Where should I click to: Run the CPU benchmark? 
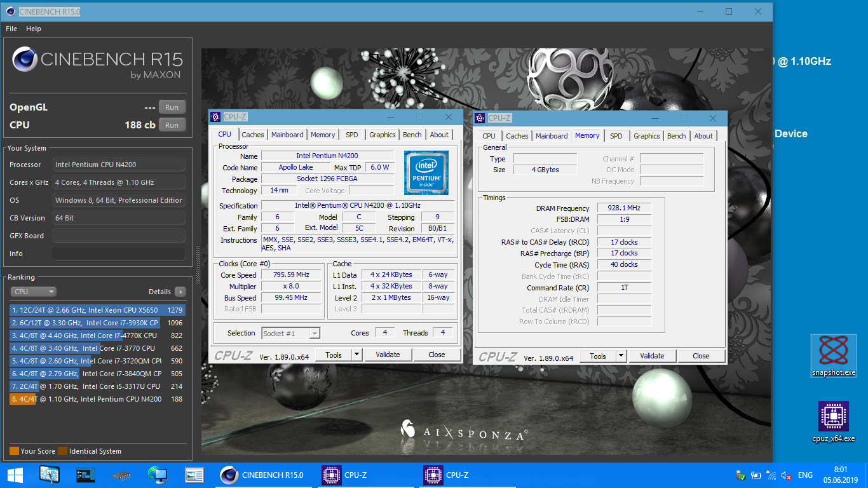pos(172,125)
